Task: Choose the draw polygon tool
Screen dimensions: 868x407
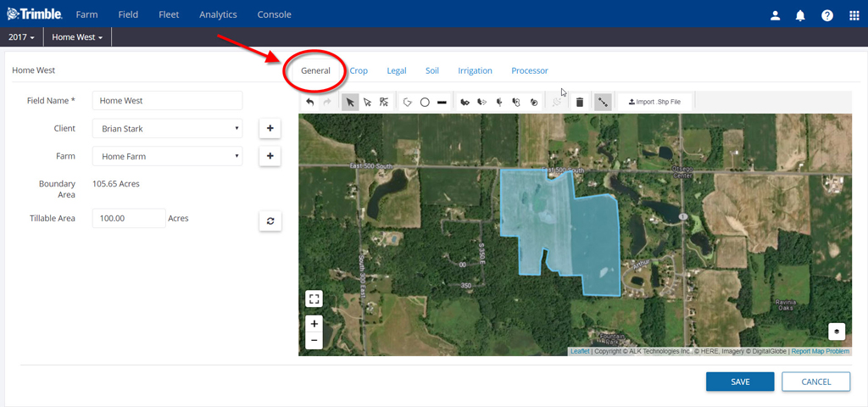Action: click(x=407, y=102)
